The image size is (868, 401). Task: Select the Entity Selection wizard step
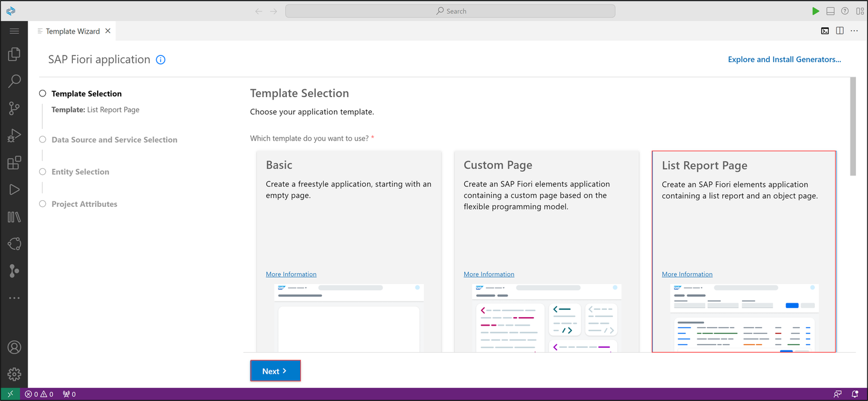(80, 172)
